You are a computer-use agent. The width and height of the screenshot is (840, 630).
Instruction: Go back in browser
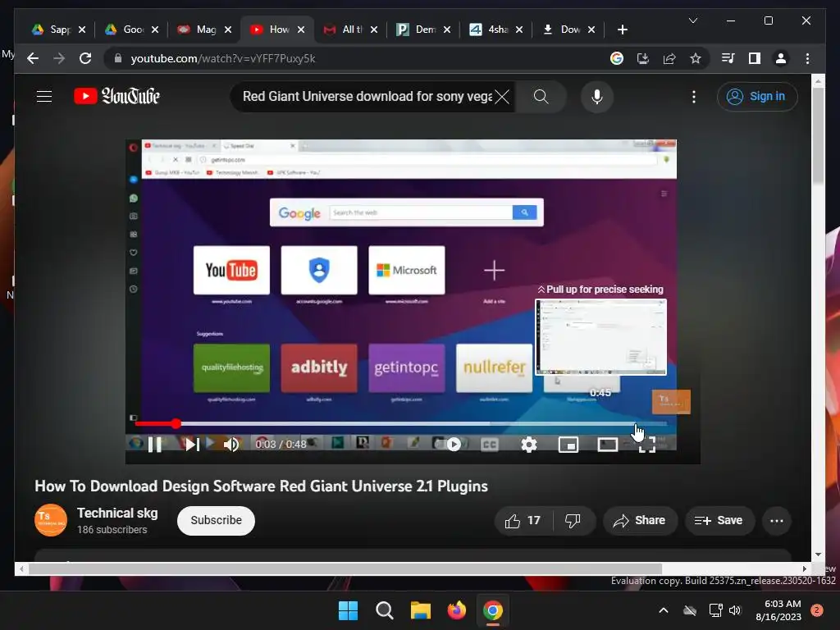tap(33, 58)
